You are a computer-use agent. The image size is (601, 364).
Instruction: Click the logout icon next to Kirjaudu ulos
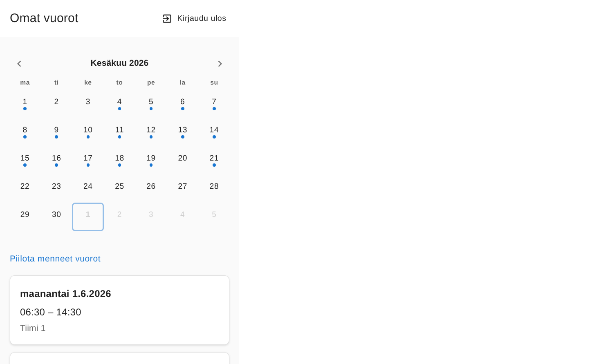click(167, 19)
